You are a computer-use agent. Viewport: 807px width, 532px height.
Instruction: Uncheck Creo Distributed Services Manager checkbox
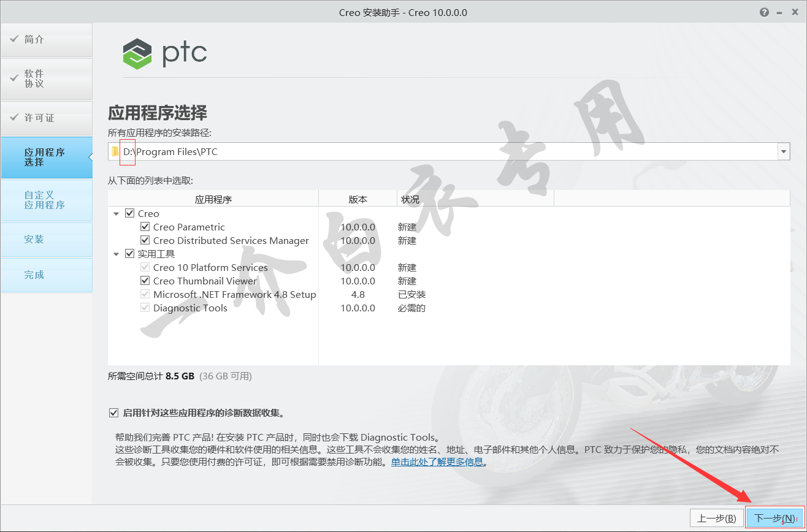(x=145, y=240)
